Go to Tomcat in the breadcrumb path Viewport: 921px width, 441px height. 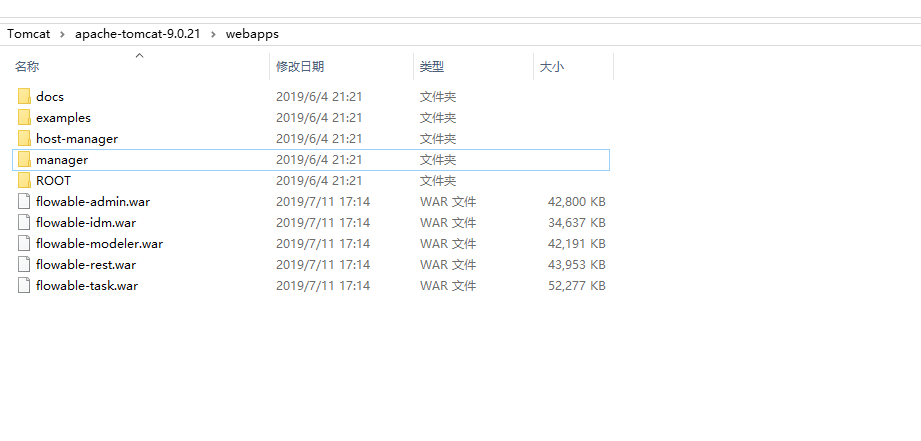[x=28, y=34]
